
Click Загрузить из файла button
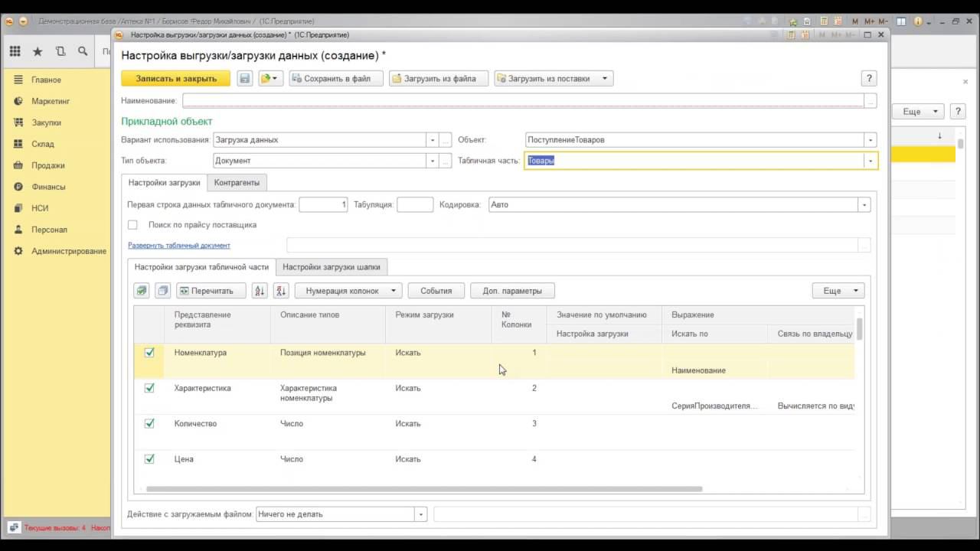(439, 78)
